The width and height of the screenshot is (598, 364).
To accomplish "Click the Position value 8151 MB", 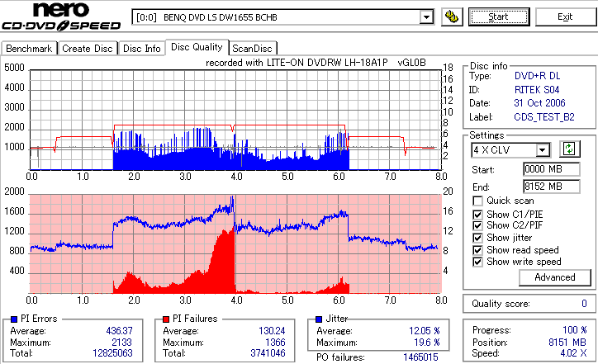I will (567, 343).
